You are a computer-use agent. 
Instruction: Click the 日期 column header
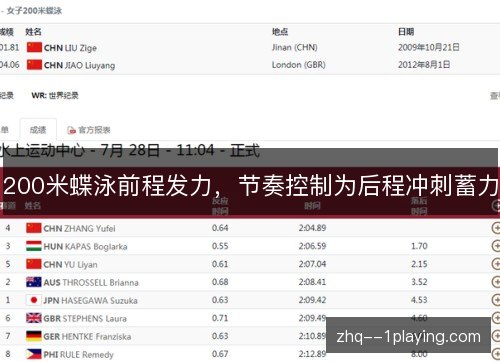(406, 32)
